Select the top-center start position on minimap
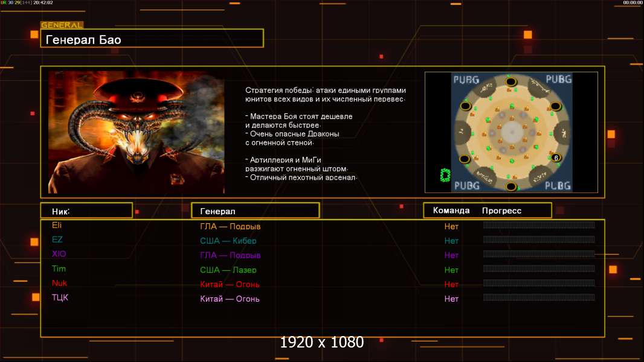This screenshot has width=644, height=362. coord(510,81)
